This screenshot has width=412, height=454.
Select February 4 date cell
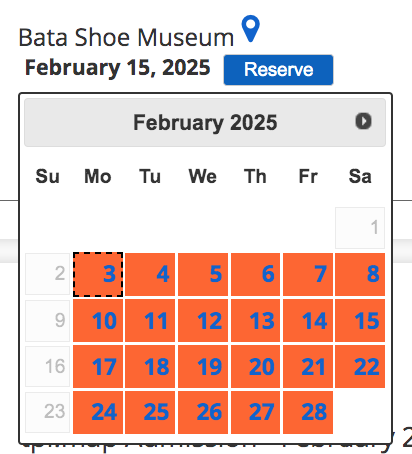coord(150,274)
